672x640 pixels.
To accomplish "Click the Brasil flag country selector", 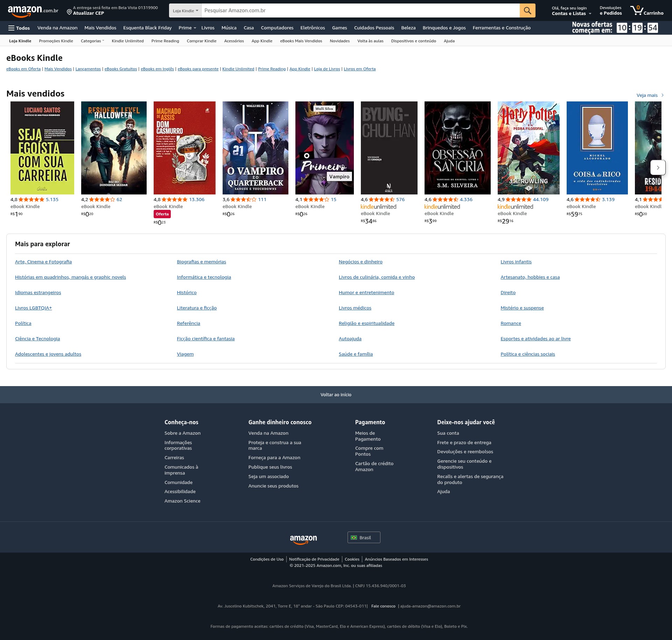I will 364,538.
